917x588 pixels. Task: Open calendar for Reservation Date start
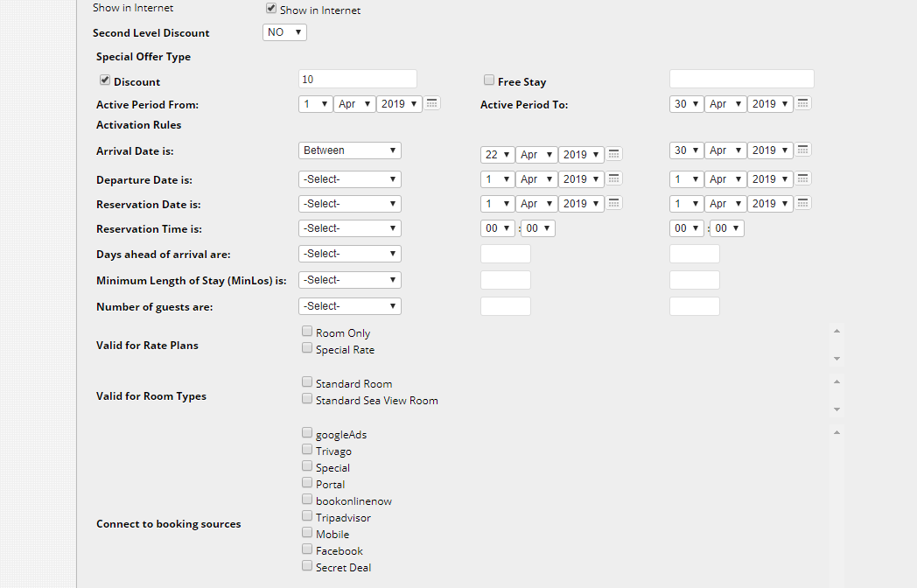[x=613, y=203]
